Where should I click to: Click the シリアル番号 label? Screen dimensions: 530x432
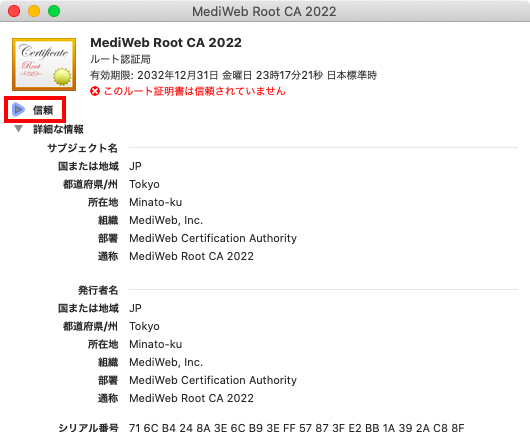tap(88, 427)
